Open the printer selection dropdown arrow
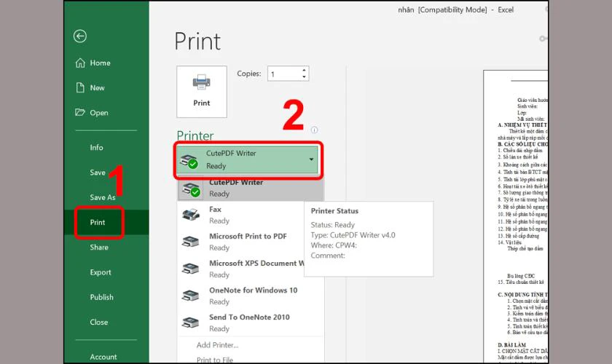The height and width of the screenshot is (364, 612). (311, 159)
